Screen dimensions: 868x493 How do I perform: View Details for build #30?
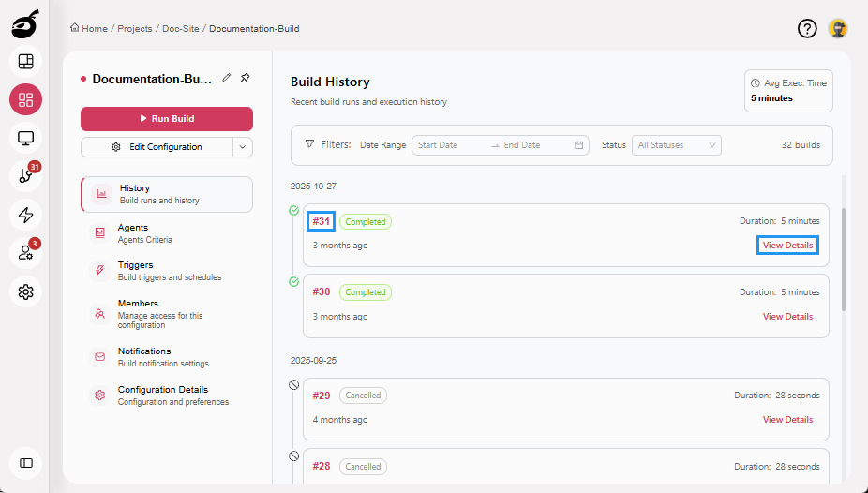click(x=787, y=317)
